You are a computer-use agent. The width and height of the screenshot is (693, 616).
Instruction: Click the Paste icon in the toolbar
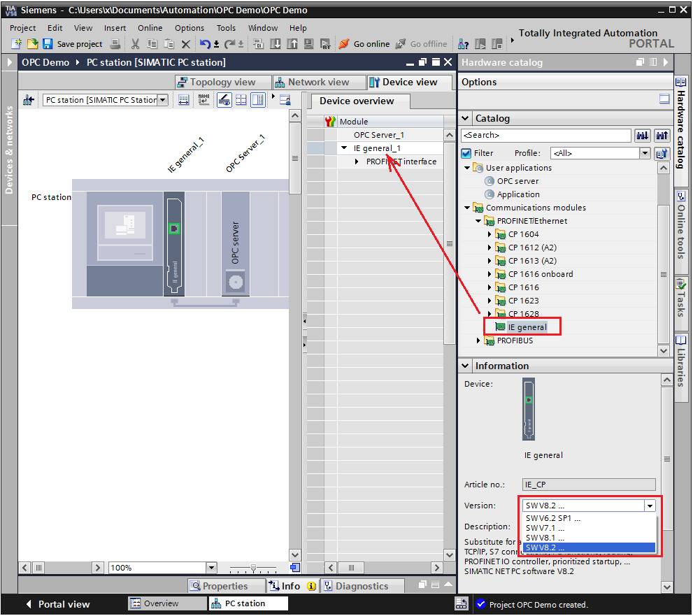coord(169,44)
